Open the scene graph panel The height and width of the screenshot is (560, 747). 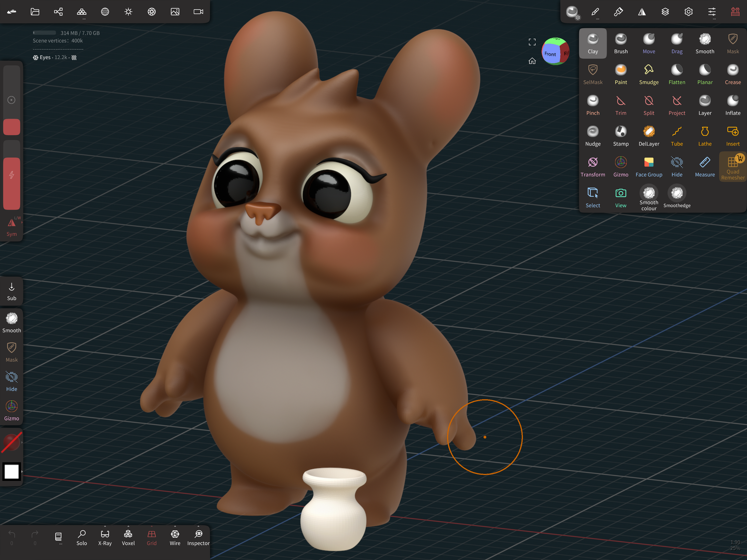pyautogui.click(x=58, y=11)
